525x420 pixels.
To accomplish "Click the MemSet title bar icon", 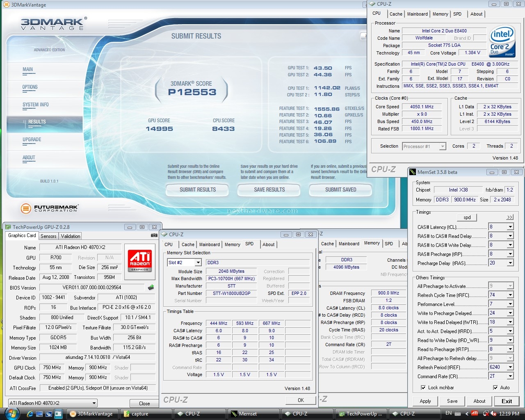I will point(413,172).
